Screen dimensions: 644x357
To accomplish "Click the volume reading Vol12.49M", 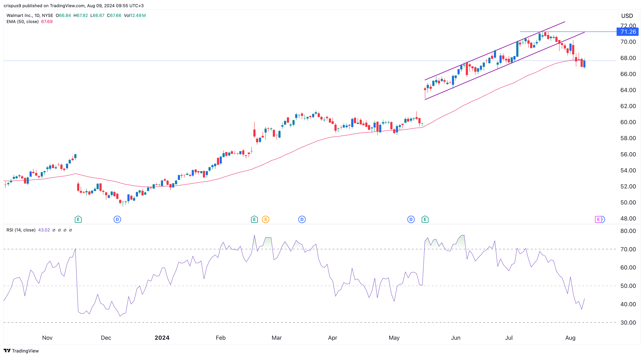I will 135,15.
